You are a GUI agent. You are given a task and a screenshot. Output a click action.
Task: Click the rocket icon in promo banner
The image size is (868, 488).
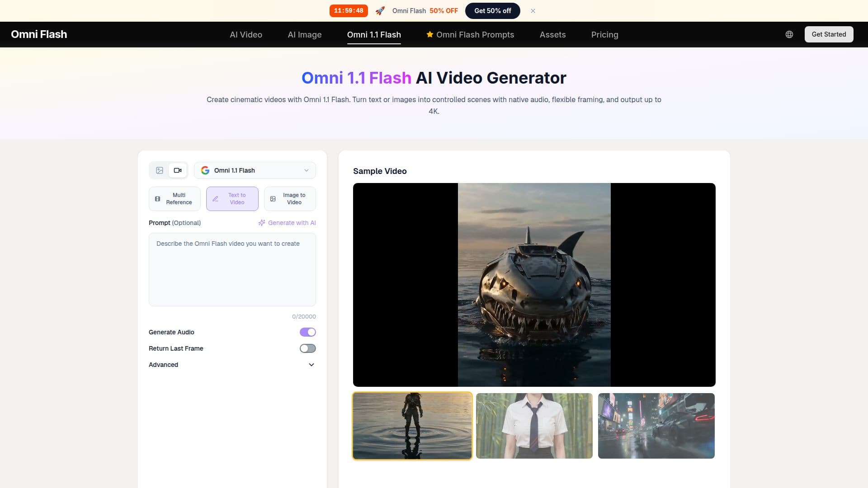[380, 11]
